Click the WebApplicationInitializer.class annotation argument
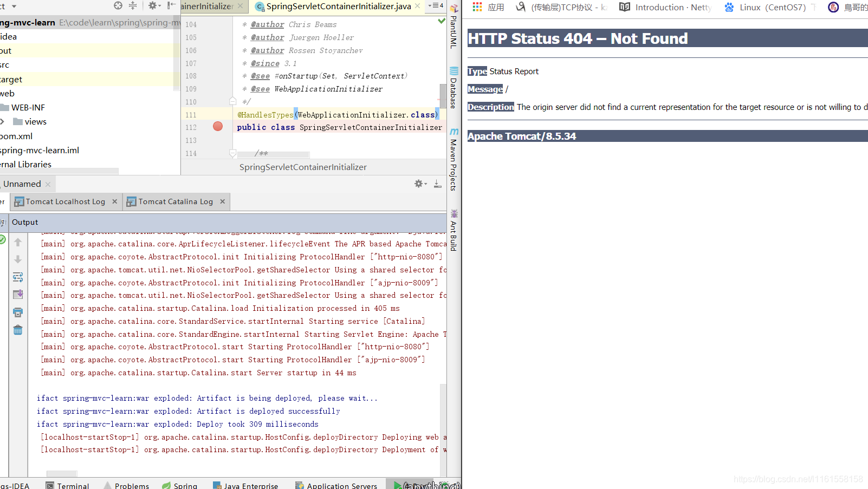 366,115
